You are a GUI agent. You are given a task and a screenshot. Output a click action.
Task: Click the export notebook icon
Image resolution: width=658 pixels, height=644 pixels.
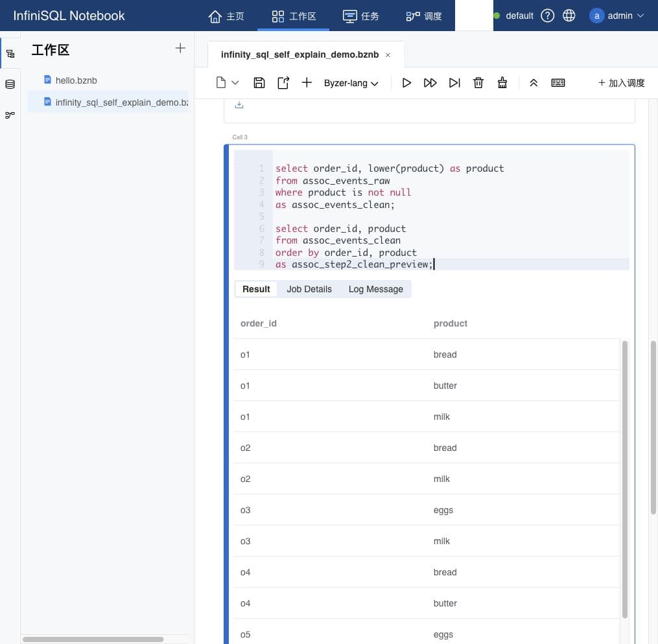283,82
